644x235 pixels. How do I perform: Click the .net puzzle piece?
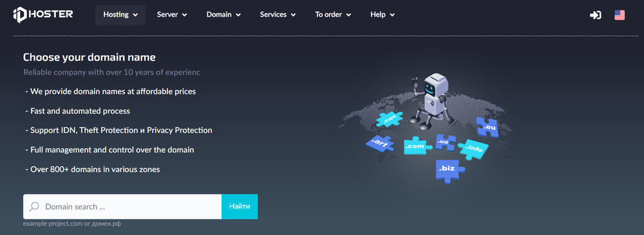[x=390, y=118]
